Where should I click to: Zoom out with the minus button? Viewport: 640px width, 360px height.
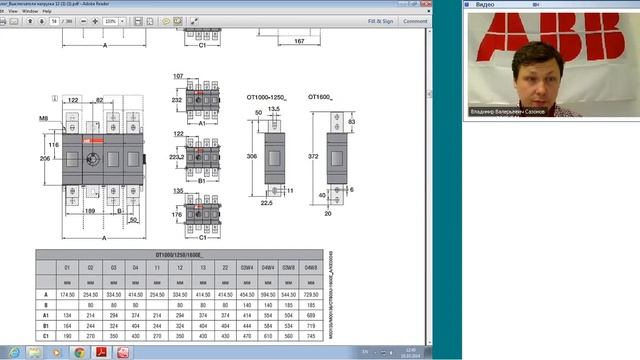coord(84,21)
